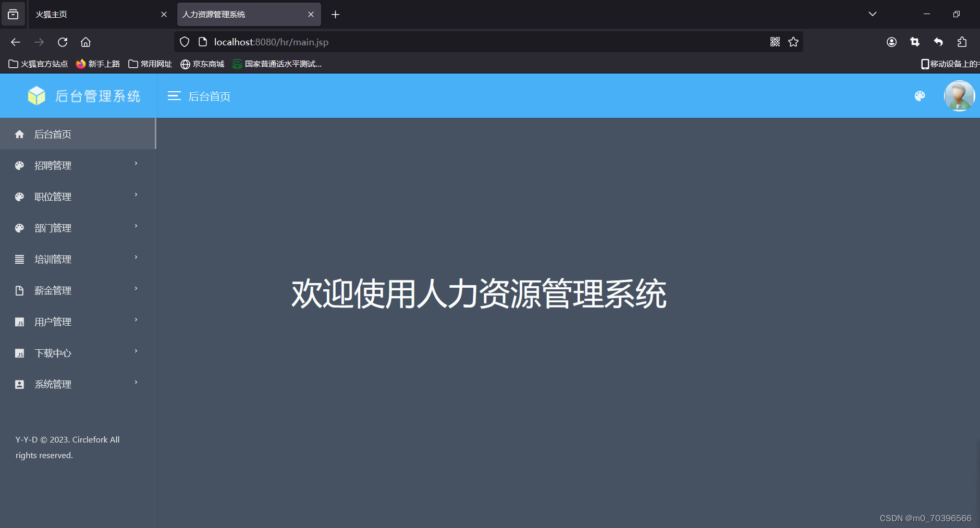Image resolution: width=980 pixels, height=528 pixels.
Task: Open the list-all-tabs dropdown chevron
Action: 873,14
